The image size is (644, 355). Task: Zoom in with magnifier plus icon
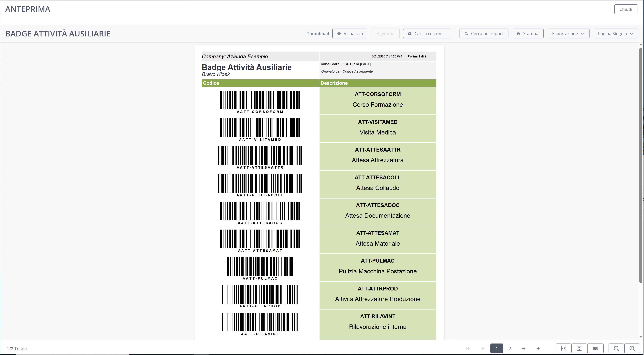632,348
